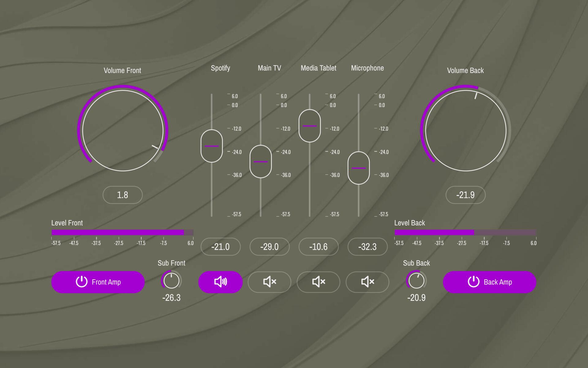Click the Level Front meter bar
Image resolution: width=588 pixels, height=368 pixels.
(x=123, y=232)
